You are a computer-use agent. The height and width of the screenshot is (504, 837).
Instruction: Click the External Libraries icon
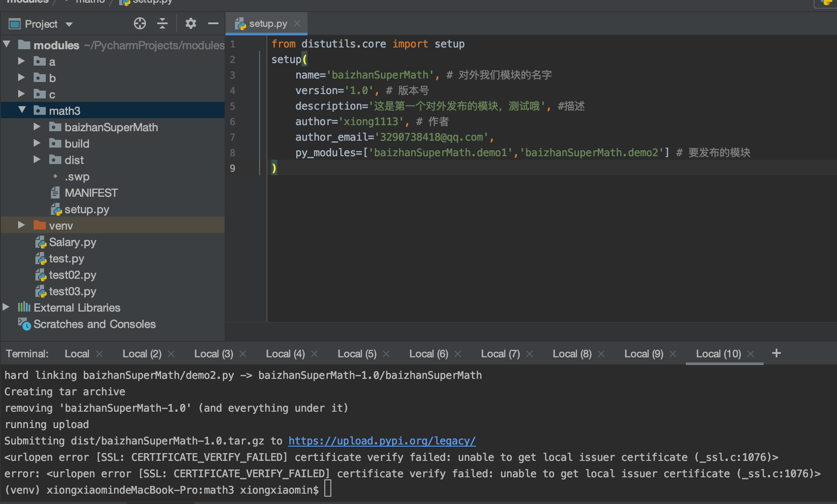coord(24,307)
